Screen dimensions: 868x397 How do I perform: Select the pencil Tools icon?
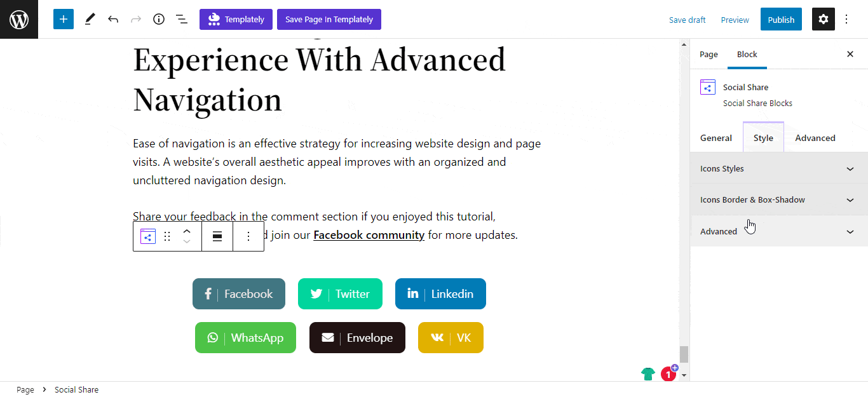(x=90, y=19)
